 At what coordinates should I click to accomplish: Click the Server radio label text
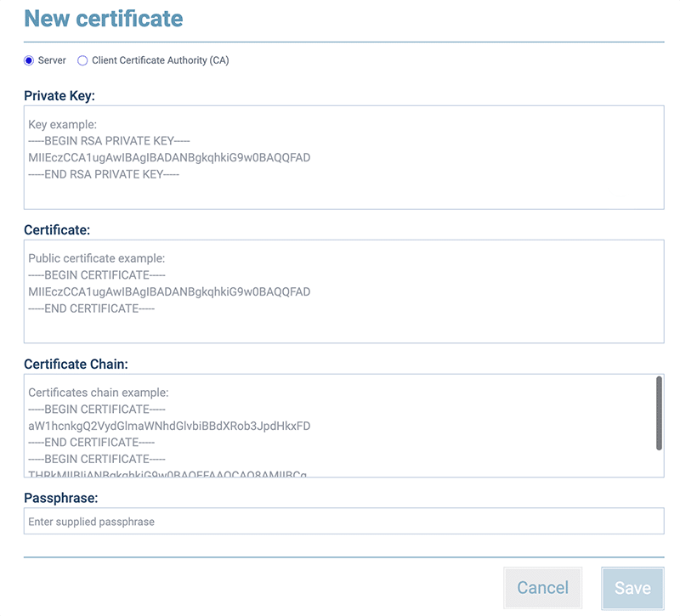53,60
